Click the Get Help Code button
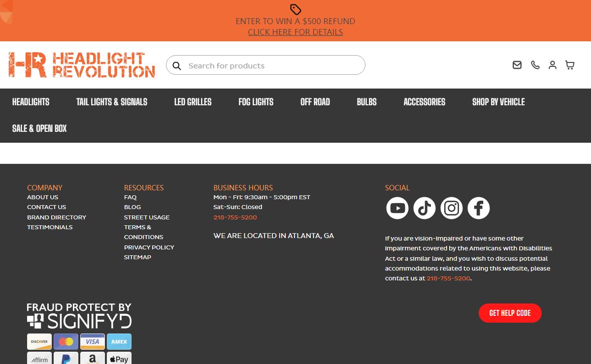591x364 pixels. 510,313
